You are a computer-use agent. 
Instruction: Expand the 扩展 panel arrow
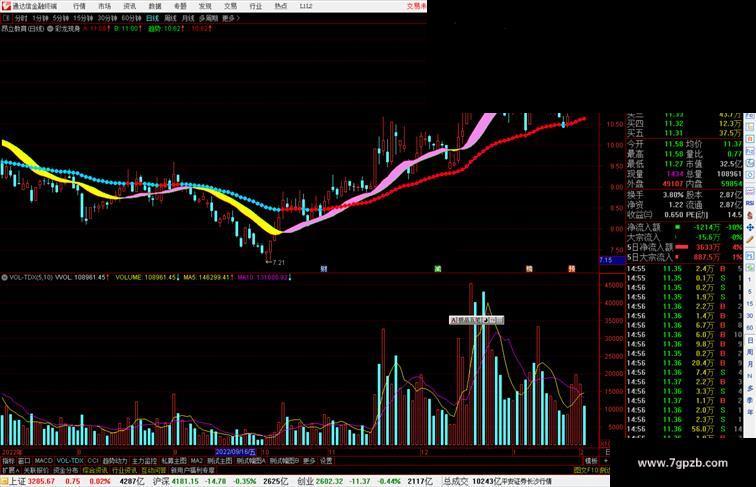pyautogui.click(x=10, y=470)
